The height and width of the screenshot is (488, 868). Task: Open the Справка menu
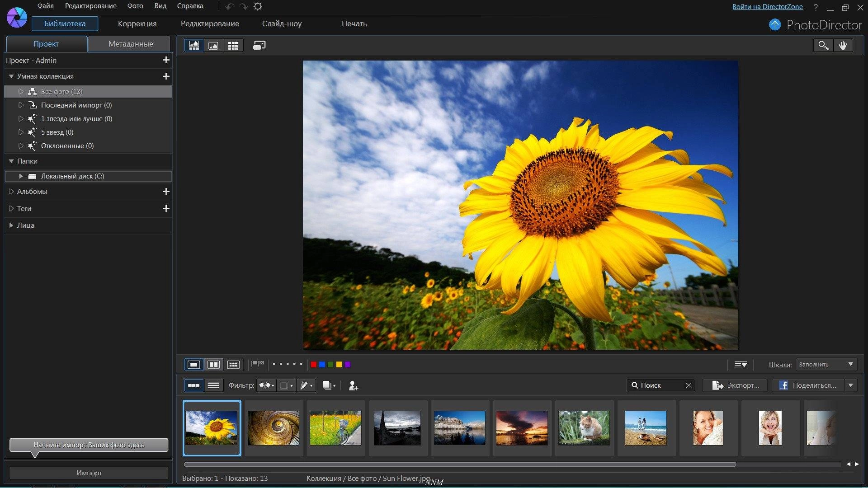pos(190,6)
